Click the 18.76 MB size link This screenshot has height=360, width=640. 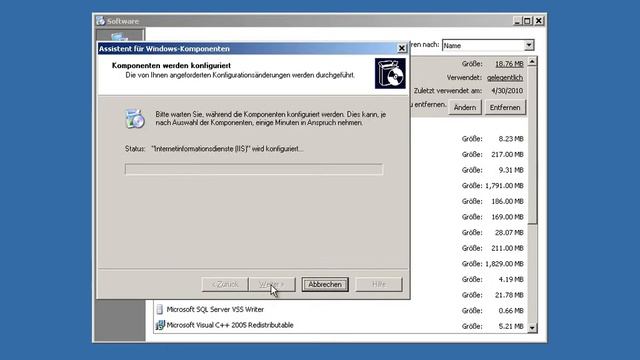tap(509, 64)
